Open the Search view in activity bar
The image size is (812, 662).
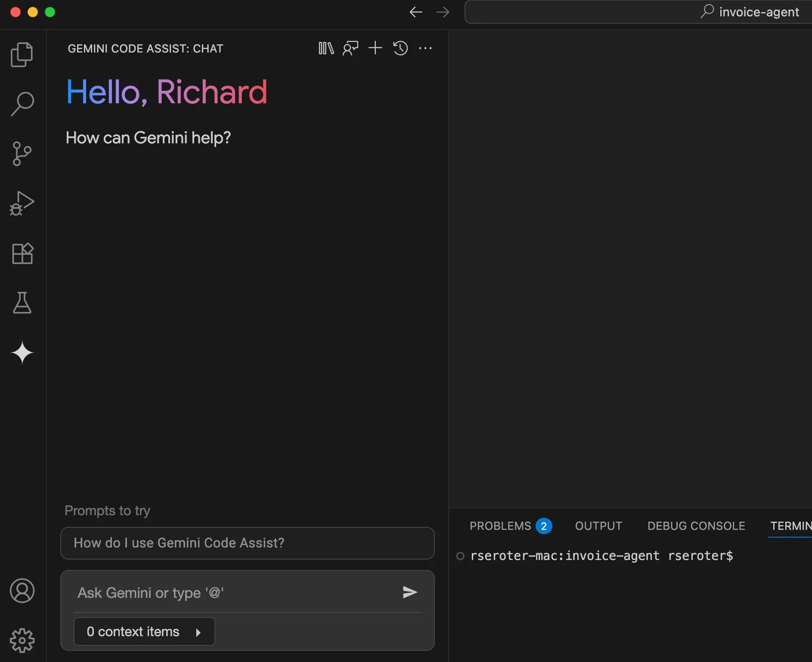(22, 104)
